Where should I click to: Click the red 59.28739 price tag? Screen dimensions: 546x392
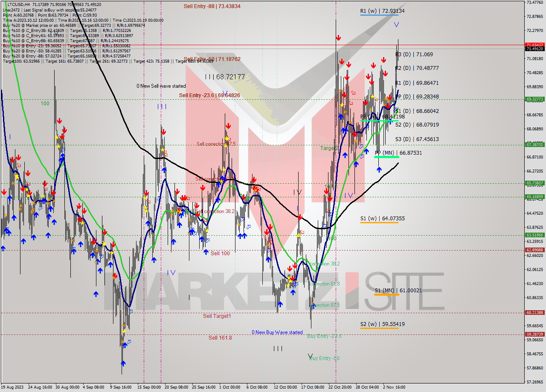pos(534,334)
